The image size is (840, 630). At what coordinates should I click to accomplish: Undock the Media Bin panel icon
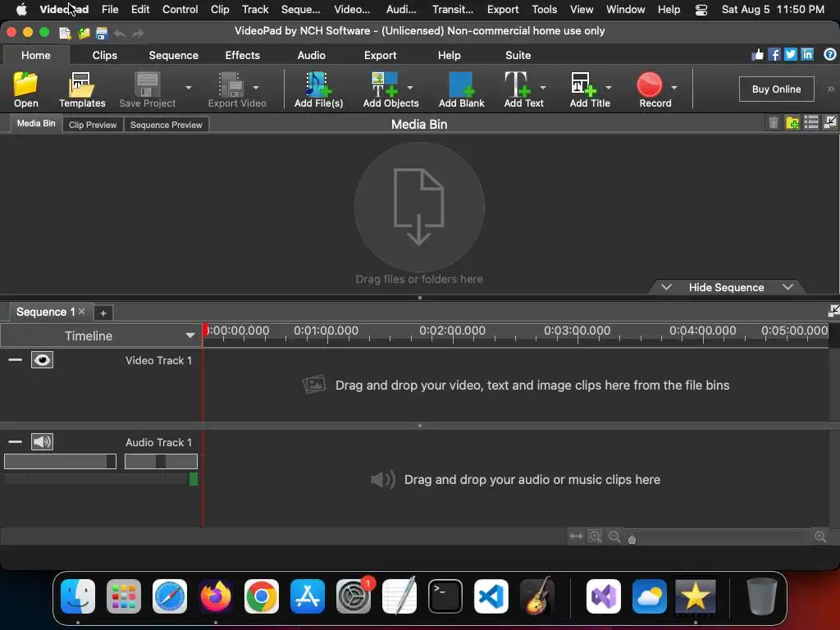click(830, 123)
